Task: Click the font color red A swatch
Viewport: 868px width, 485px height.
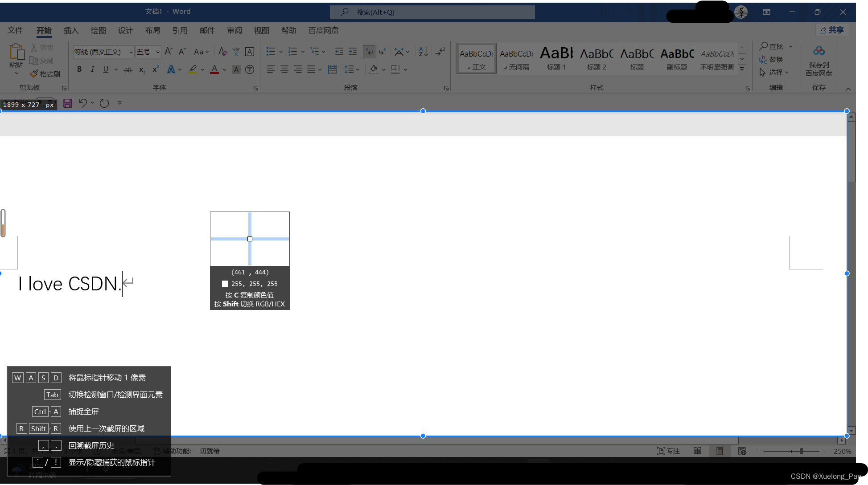Action: coord(214,69)
